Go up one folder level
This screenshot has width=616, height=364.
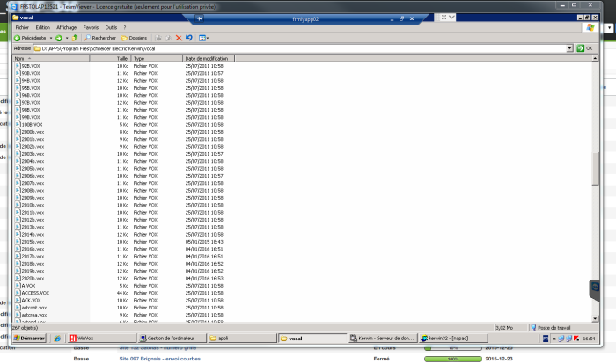click(x=76, y=38)
